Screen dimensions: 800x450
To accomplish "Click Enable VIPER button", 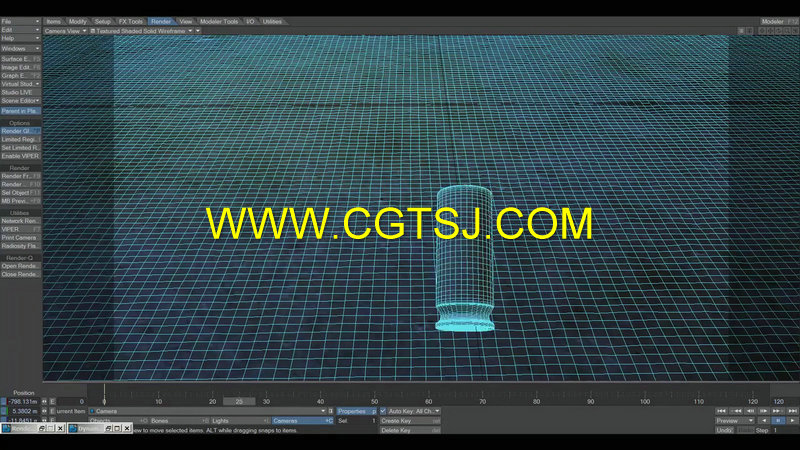I will coord(20,156).
